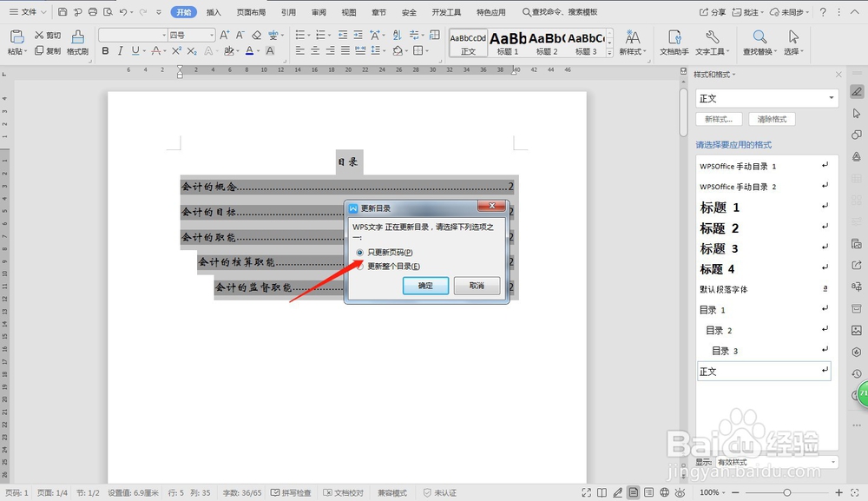This screenshot has width=868, height=501.
Task: Click the text highlight color button
Action: tap(228, 51)
